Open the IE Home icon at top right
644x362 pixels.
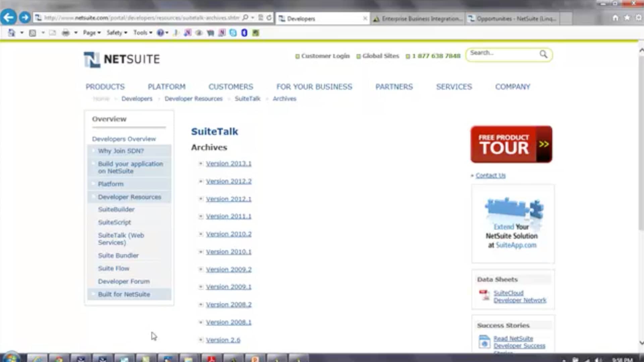(615, 18)
